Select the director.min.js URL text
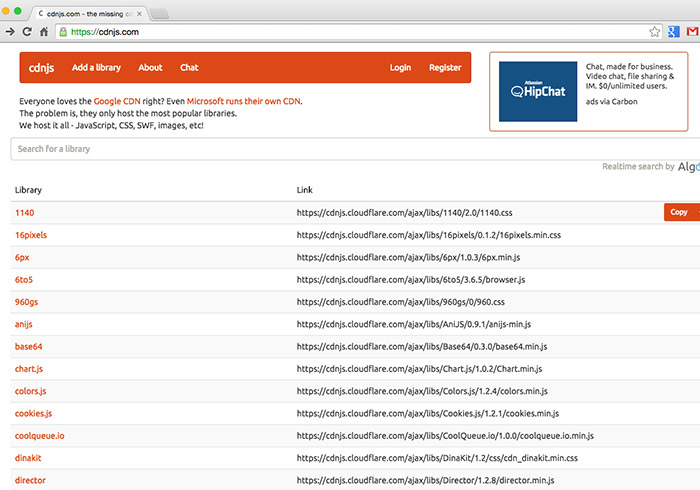The image size is (700, 490). point(425,481)
